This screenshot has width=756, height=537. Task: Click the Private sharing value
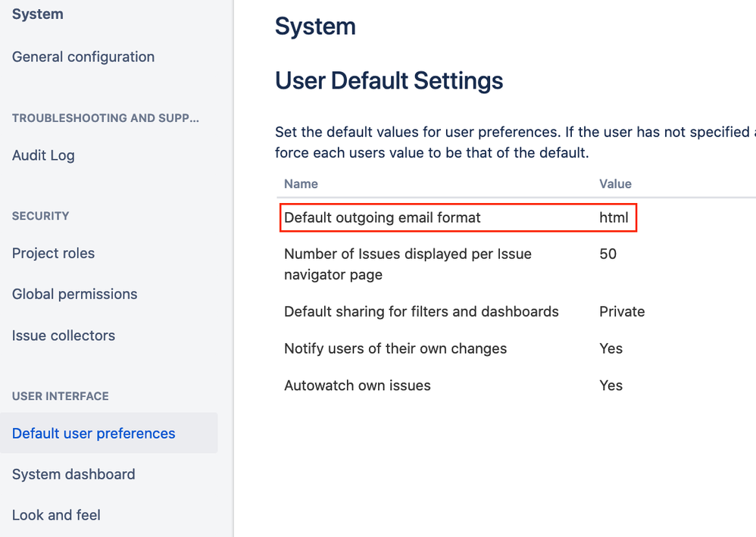click(622, 311)
